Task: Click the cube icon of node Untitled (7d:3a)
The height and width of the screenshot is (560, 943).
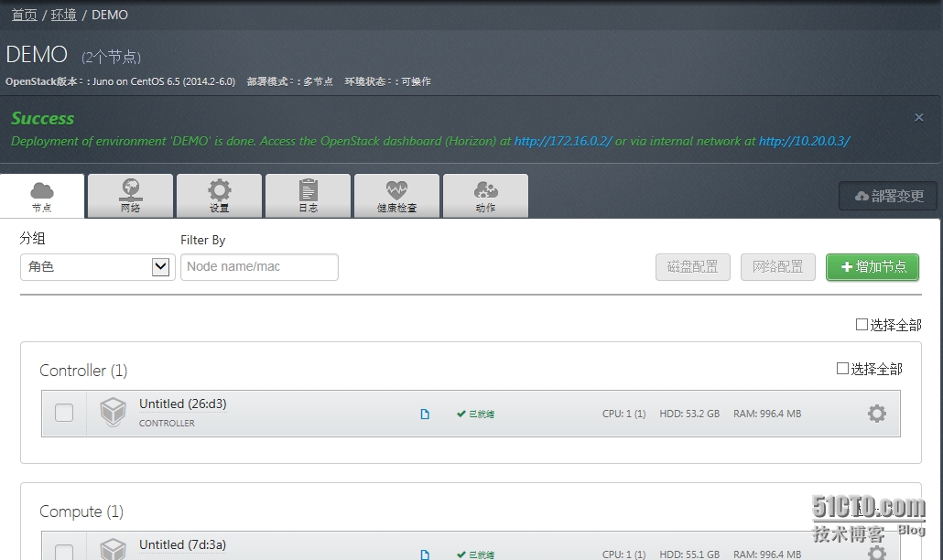Action: [113, 549]
